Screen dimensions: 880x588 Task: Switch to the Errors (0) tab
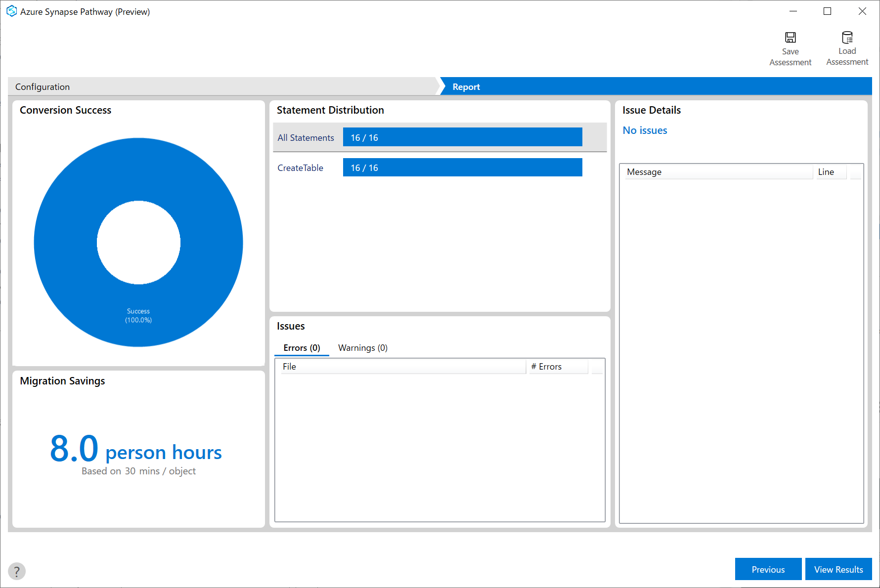pyautogui.click(x=302, y=348)
